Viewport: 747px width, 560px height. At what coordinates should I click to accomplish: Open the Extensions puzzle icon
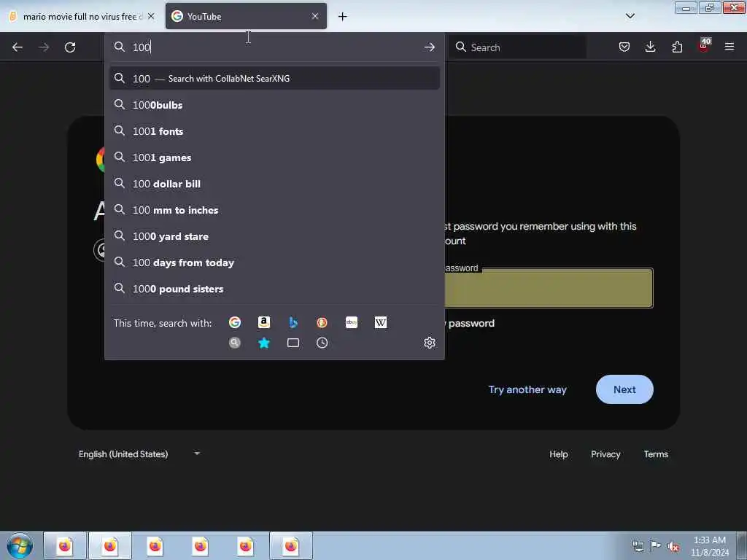[x=677, y=47]
